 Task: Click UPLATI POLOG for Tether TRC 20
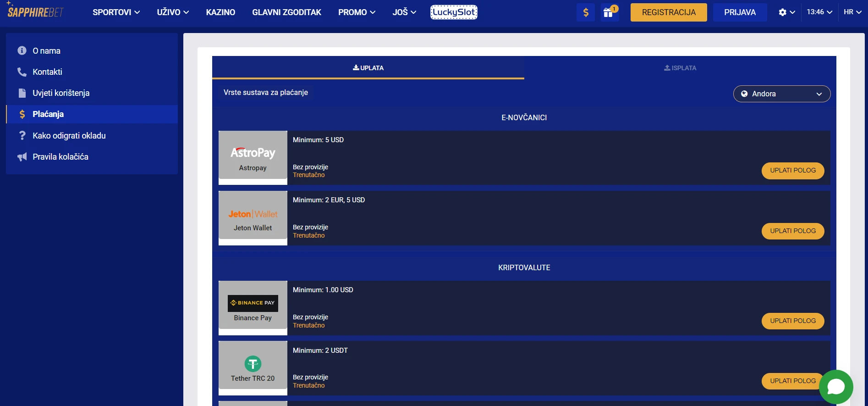tap(792, 381)
